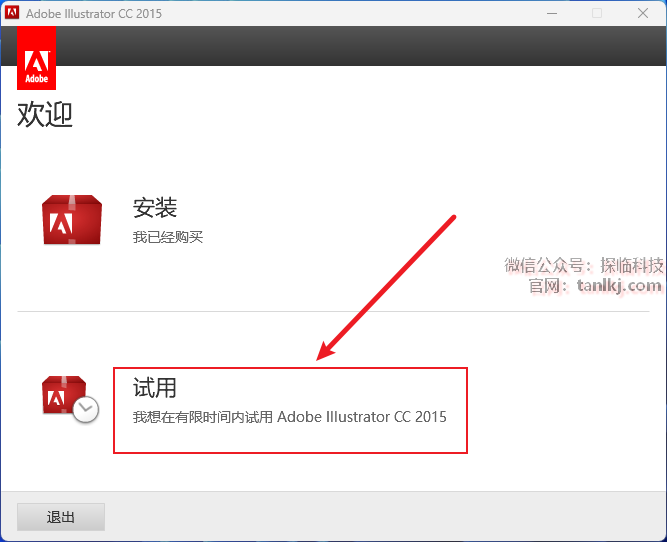This screenshot has height=542, width=667.
Task: Choose the 安装 (Install) option heading
Action: pos(155,208)
